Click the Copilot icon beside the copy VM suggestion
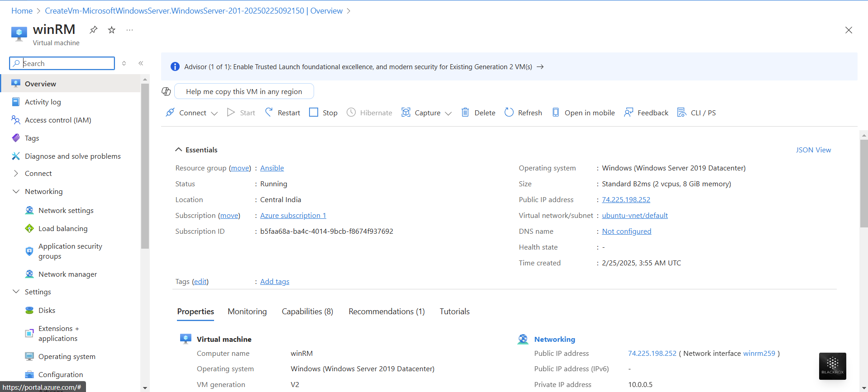Screen dimensions: 868x392 166,91
